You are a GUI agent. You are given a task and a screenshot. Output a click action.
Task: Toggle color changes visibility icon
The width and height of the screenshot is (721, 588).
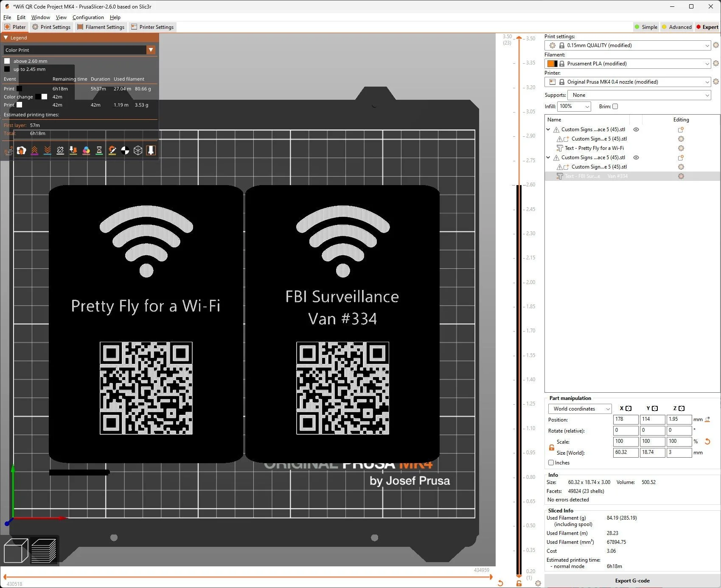86,151
